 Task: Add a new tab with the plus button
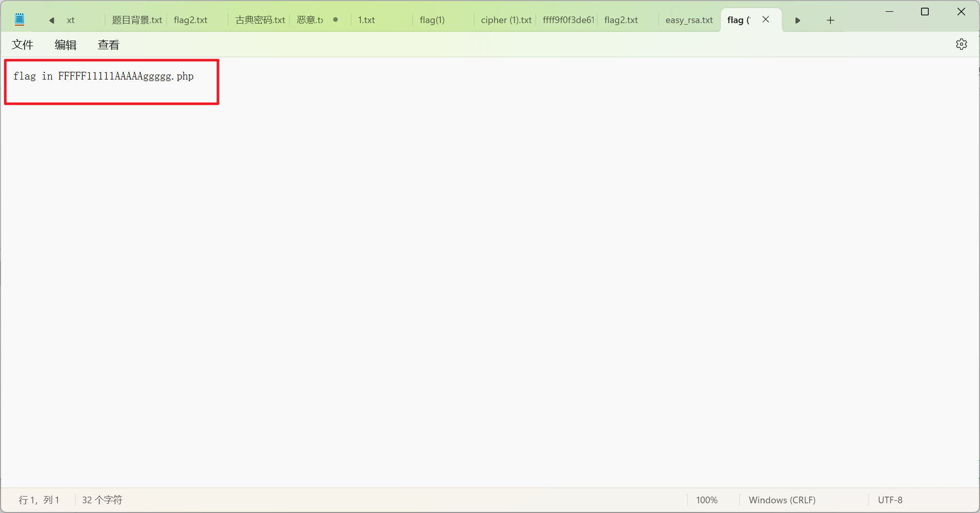[830, 20]
